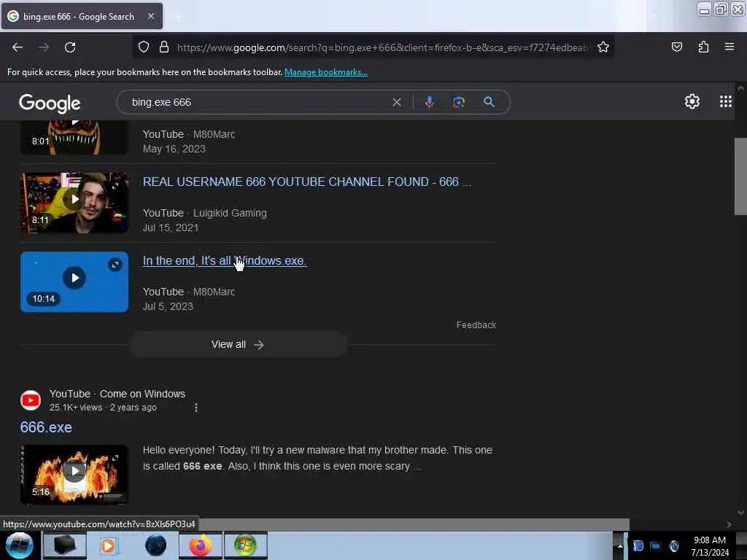This screenshot has height=560, width=747.
Task: Open the tracking protection shield icon
Action: [144, 47]
